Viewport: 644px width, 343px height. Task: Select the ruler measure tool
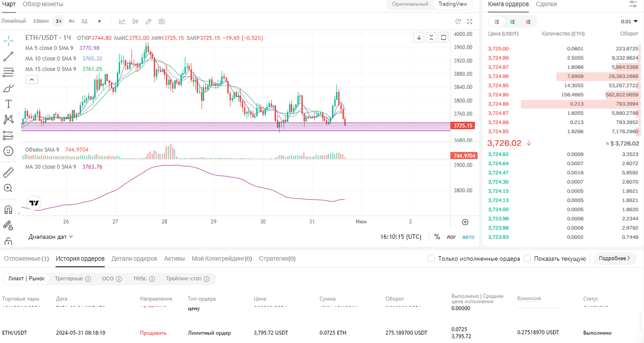(x=8, y=173)
